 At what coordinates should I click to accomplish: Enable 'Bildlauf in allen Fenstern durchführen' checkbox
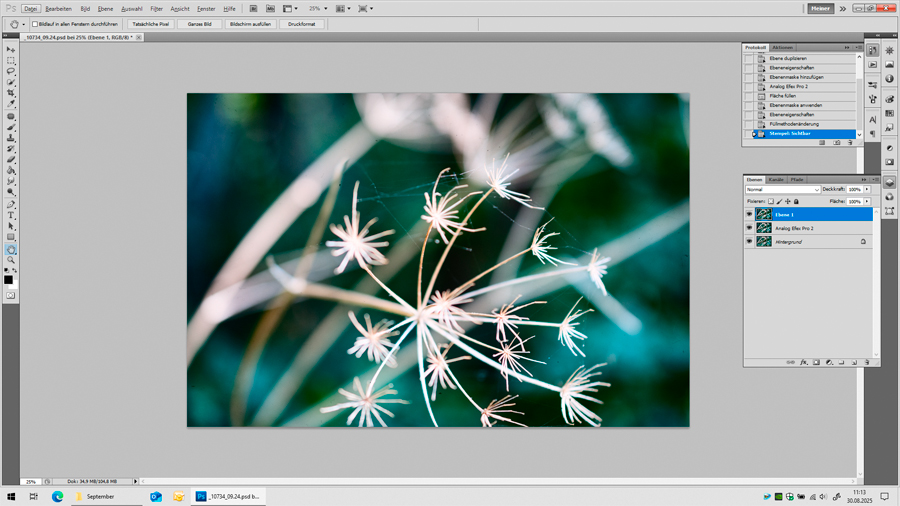click(x=35, y=24)
